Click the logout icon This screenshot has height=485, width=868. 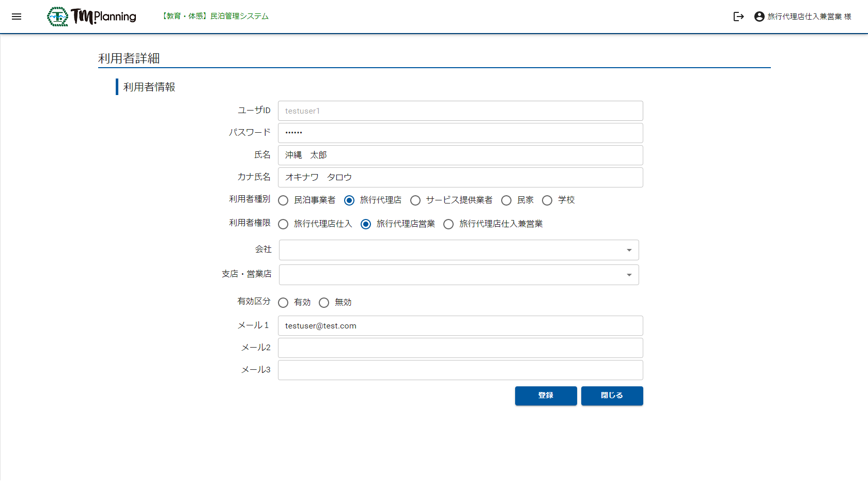738,17
